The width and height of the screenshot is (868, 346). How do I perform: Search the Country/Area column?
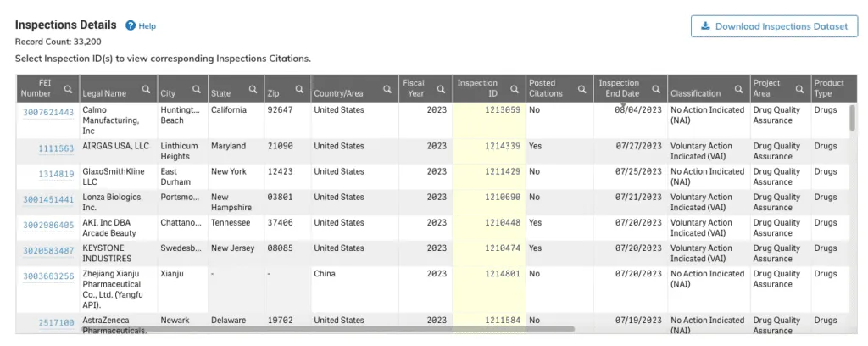(x=387, y=88)
